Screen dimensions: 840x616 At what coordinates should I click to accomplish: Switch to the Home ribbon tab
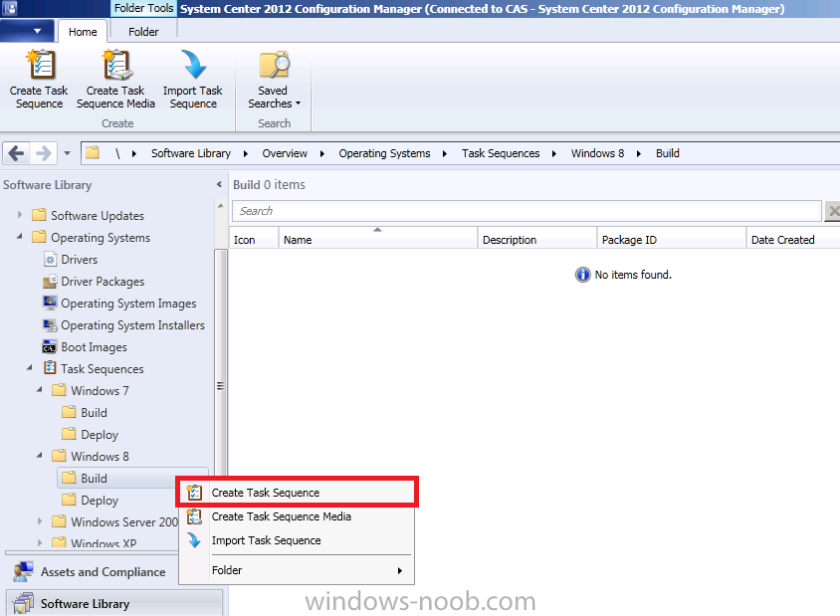click(83, 32)
